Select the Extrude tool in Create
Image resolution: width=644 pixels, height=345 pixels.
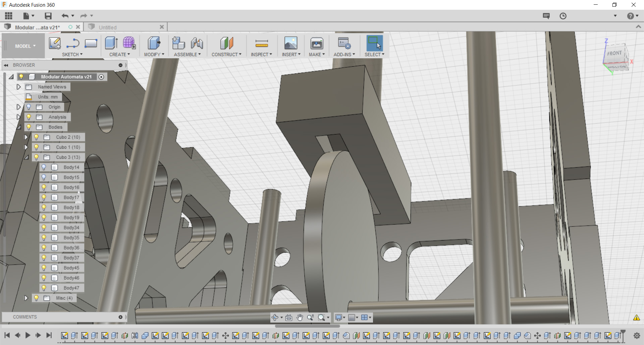tap(111, 43)
